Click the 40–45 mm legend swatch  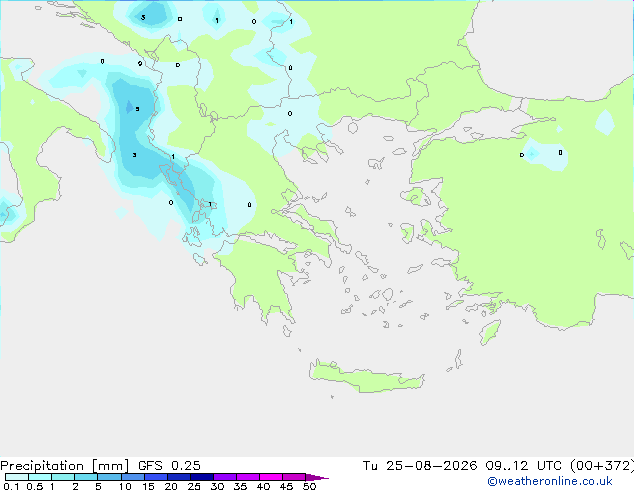[x=271, y=477]
